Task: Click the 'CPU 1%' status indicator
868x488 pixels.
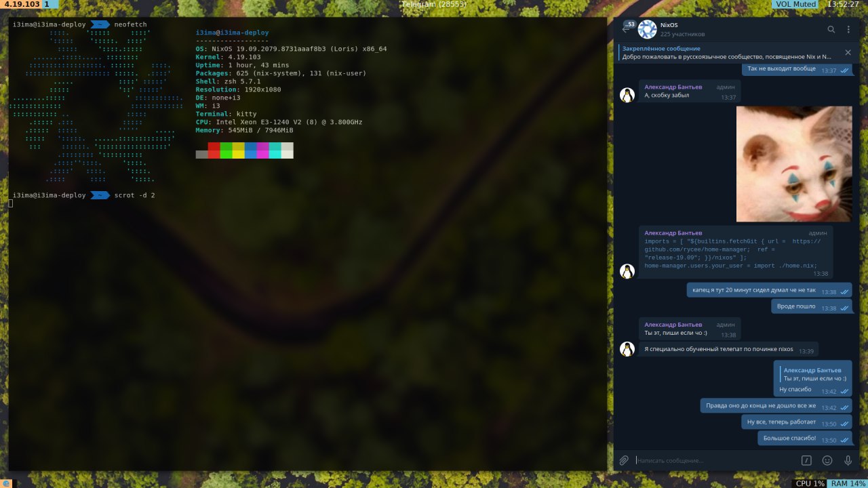Action: point(810,483)
